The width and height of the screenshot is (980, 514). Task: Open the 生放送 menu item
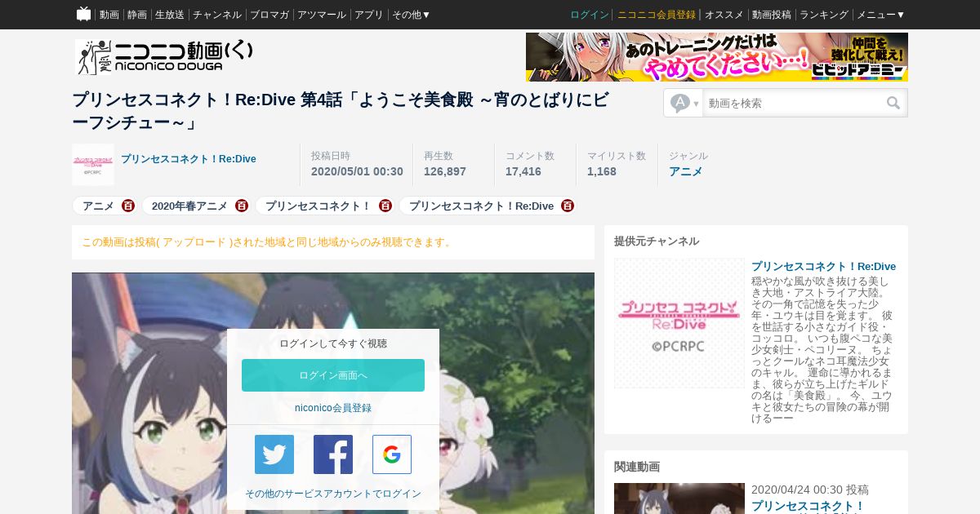(170, 15)
